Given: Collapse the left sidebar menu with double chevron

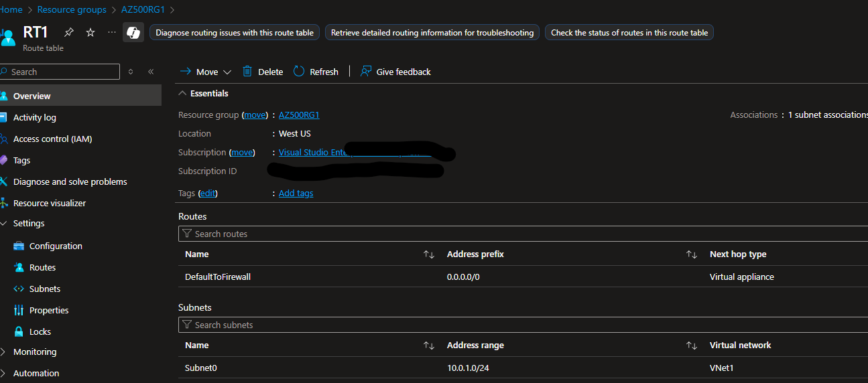Looking at the screenshot, I should pyautogui.click(x=151, y=72).
